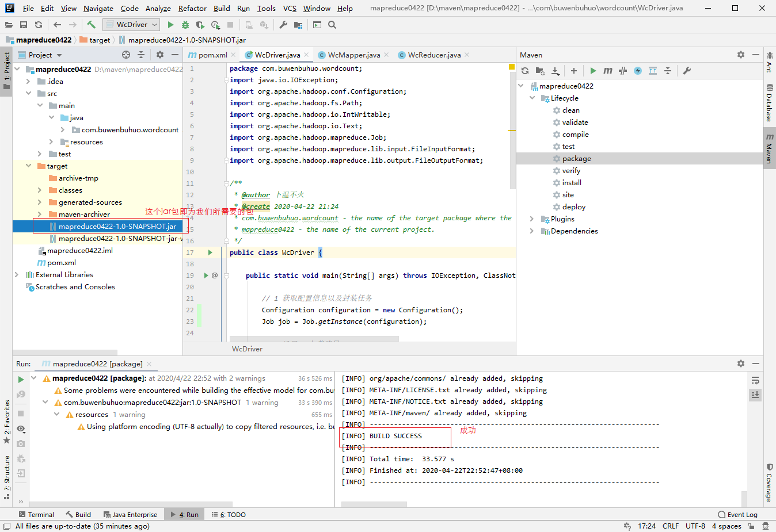Expand the classes folder
Viewport: 776px width, 532px height.
pos(40,190)
